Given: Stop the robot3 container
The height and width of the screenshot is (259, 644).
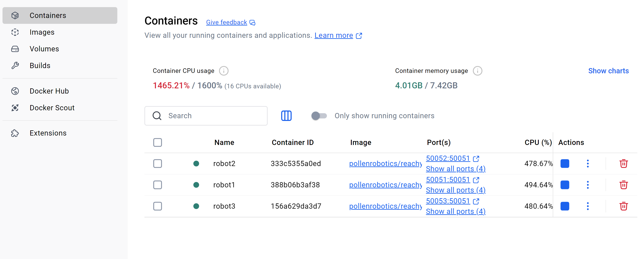Looking at the screenshot, I should click(x=564, y=206).
